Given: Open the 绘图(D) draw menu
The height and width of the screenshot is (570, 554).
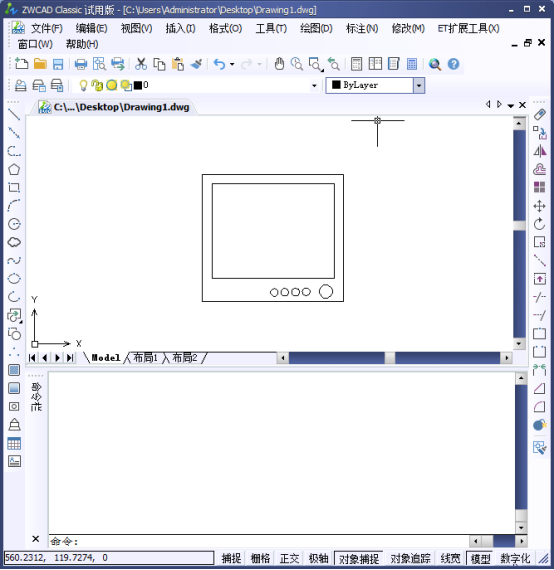Looking at the screenshot, I should pyautogui.click(x=316, y=28).
